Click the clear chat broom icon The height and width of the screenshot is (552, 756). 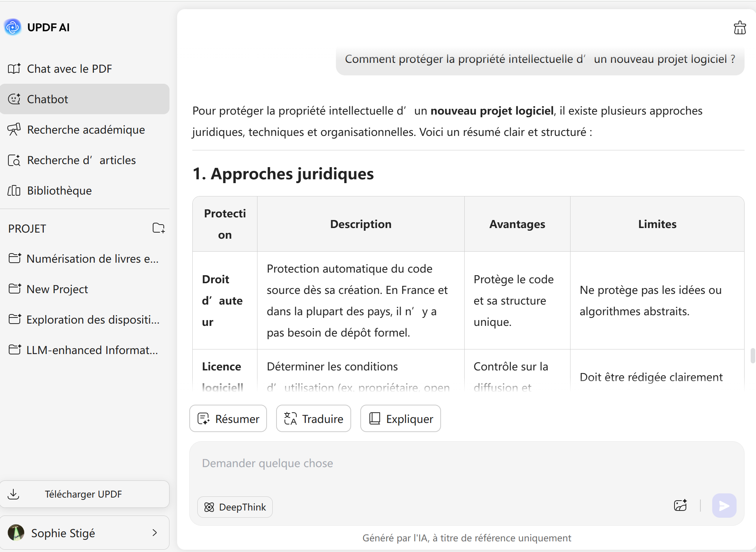[x=739, y=28]
